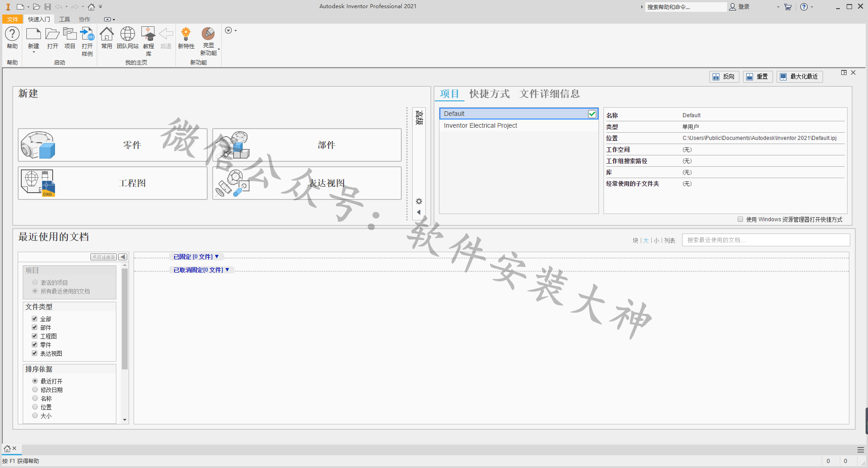Switch to the 文件详细信息 tab
Viewport: 868px width, 468px height.
tap(549, 94)
